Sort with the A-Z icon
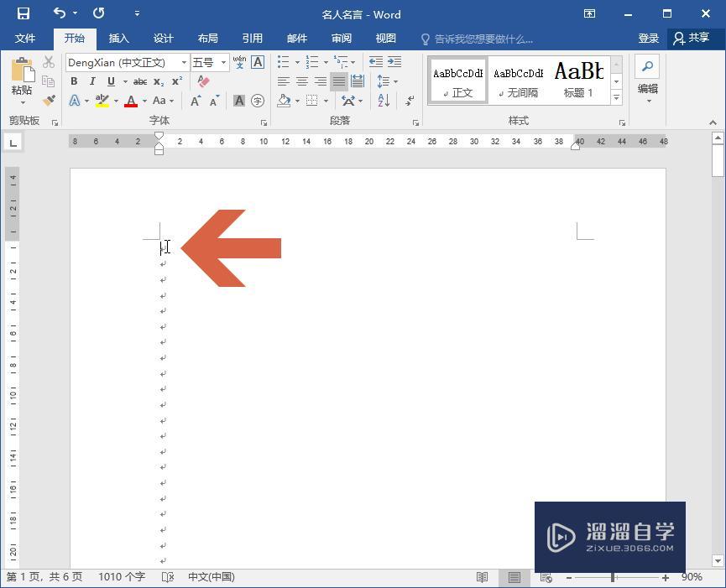Screen dimensions: 726x588 [x=384, y=101]
